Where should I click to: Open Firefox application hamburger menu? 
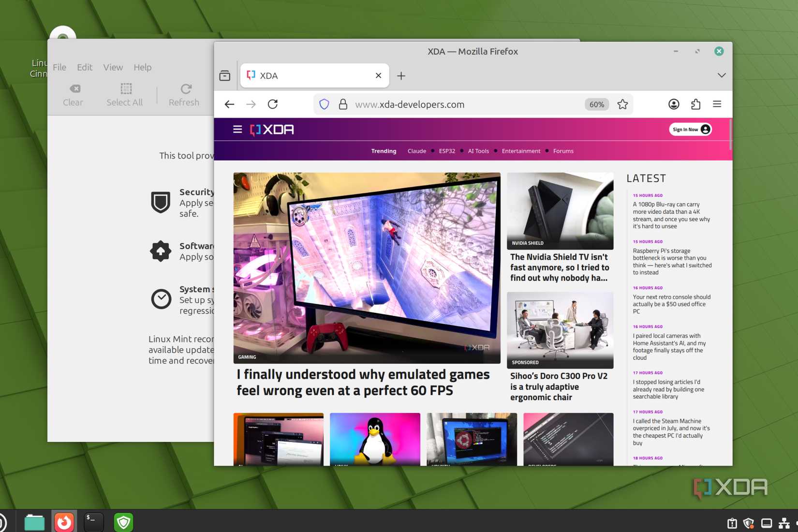coord(717,104)
